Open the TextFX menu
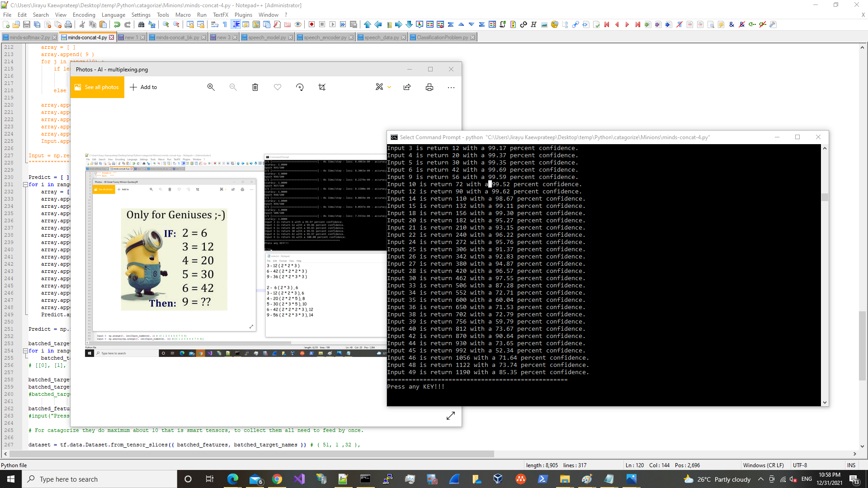Viewport: 868px width, 488px height. 221,14
